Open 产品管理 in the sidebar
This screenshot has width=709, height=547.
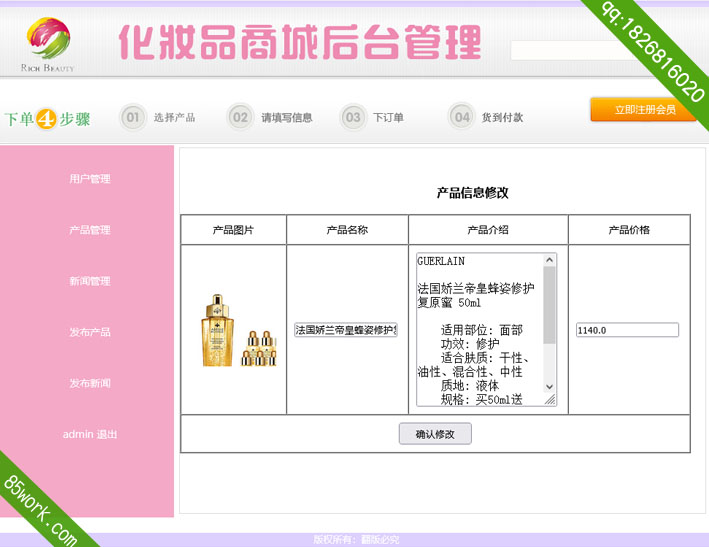pyautogui.click(x=90, y=230)
